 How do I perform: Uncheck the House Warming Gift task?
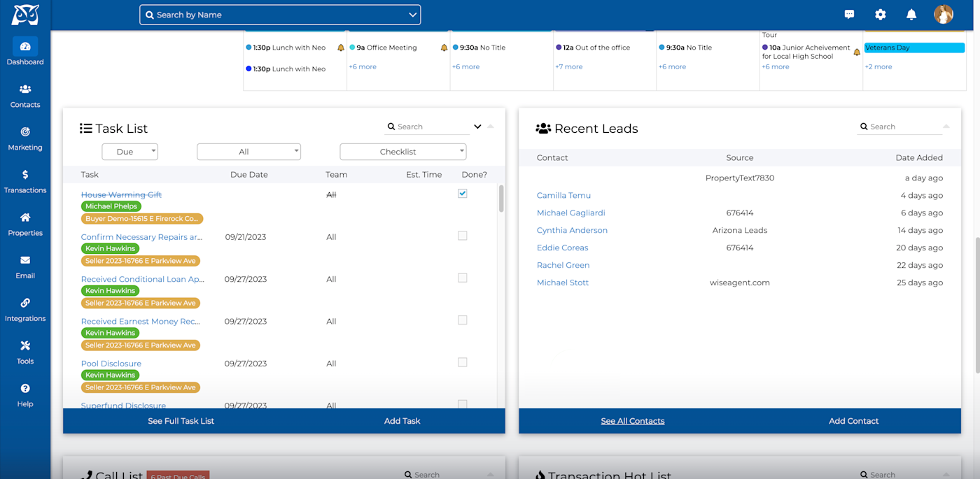click(463, 194)
